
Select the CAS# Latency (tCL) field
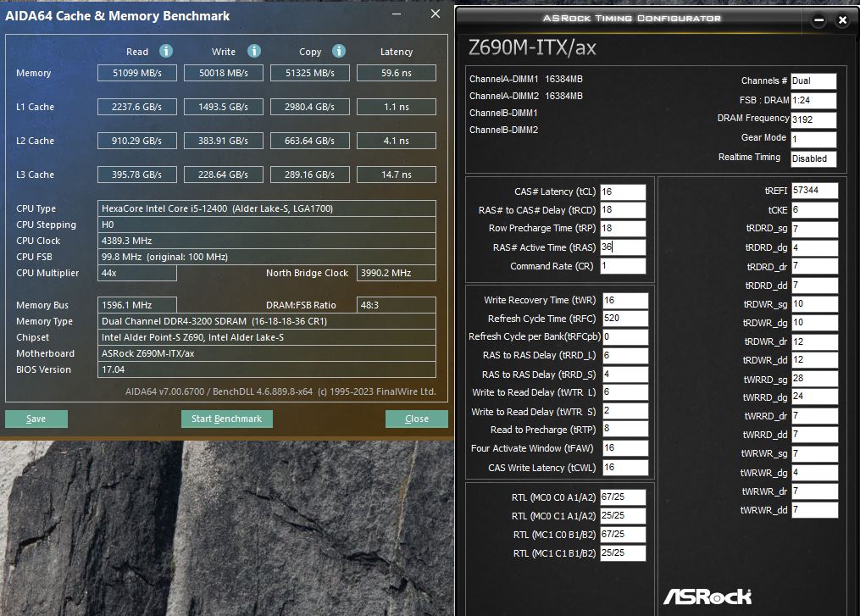[623, 191]
